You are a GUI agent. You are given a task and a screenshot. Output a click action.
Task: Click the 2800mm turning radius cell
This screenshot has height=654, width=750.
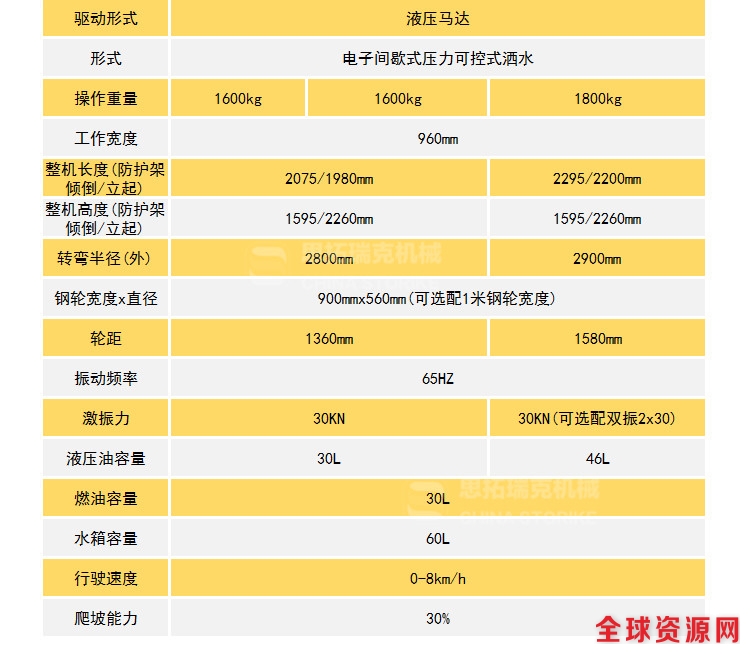tap(329, 259)
